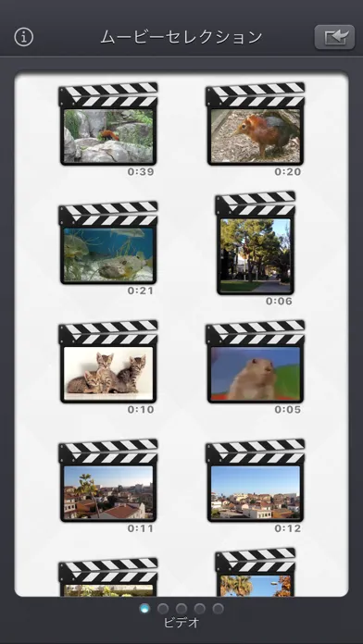Image resolution: width=363 pixels, height=644 pixels.
Task: Go to the first highlighted page dot
Action: pyautogui.click(x=144, y=608)
